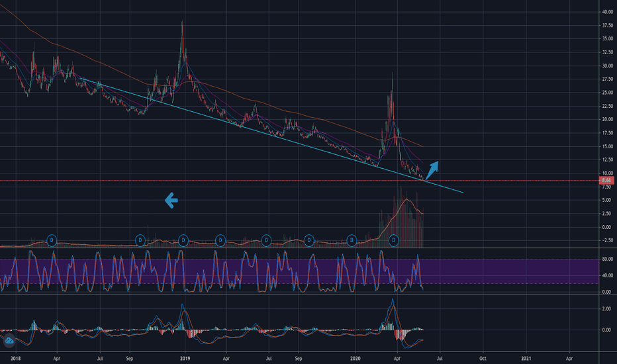Click the dividend marker near April 2020
The image size is (617, 364).
(394, 240)
